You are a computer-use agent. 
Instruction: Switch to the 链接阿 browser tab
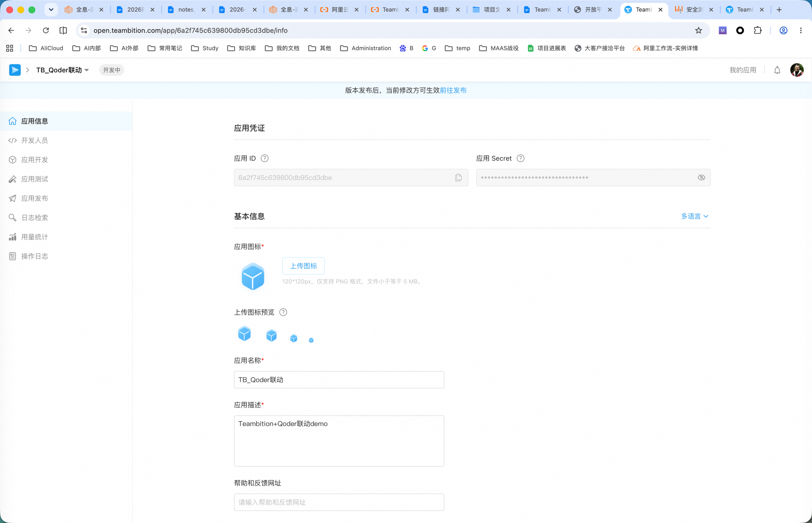click(x=441, y=10)
